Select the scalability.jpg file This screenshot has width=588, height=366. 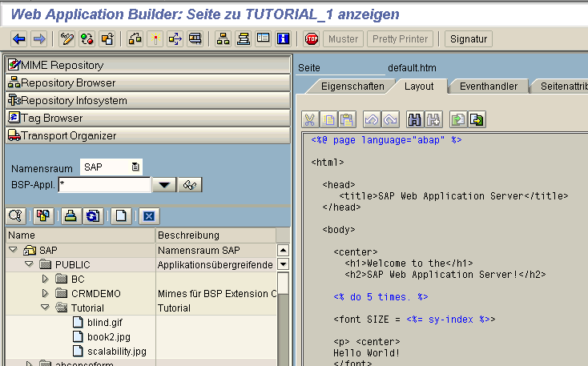(116, 352)
